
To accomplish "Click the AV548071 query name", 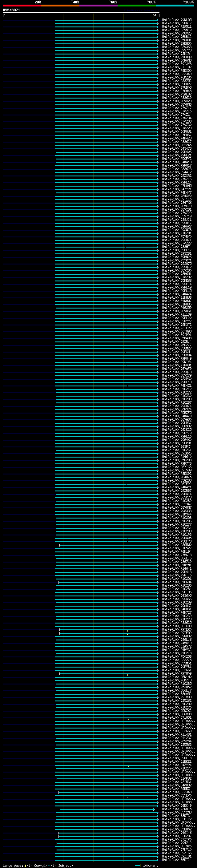I will [11, 10].
